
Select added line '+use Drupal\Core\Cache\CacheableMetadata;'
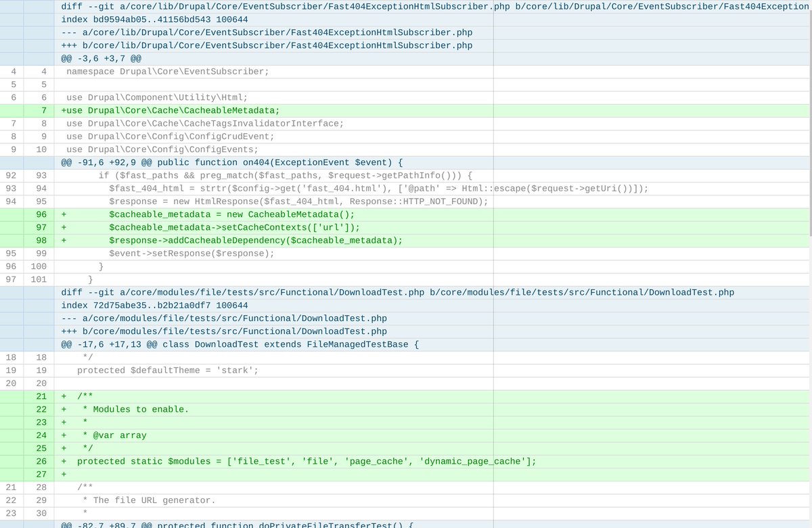click(171, 111)
